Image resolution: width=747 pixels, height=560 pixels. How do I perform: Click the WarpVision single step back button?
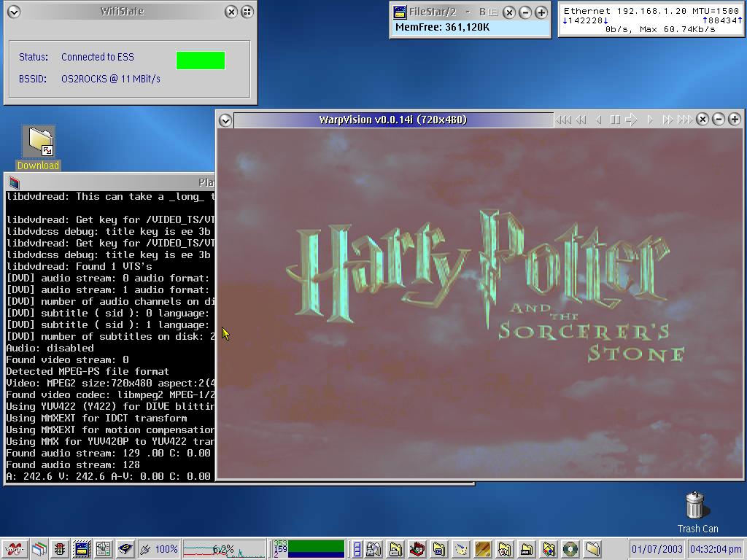pos(599,120)
